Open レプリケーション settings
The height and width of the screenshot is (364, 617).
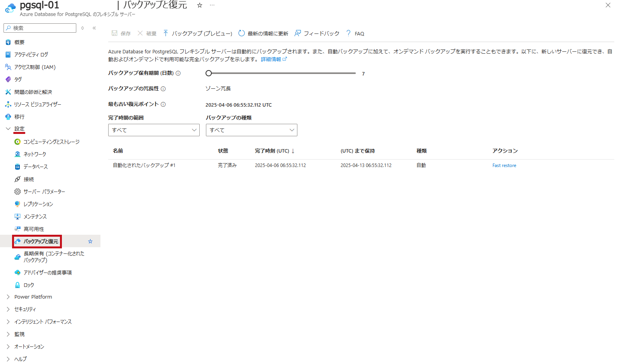38,204
